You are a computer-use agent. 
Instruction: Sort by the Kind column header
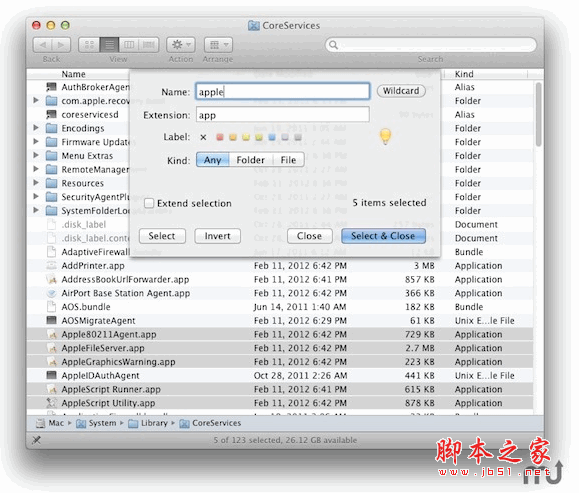point(464,74)
